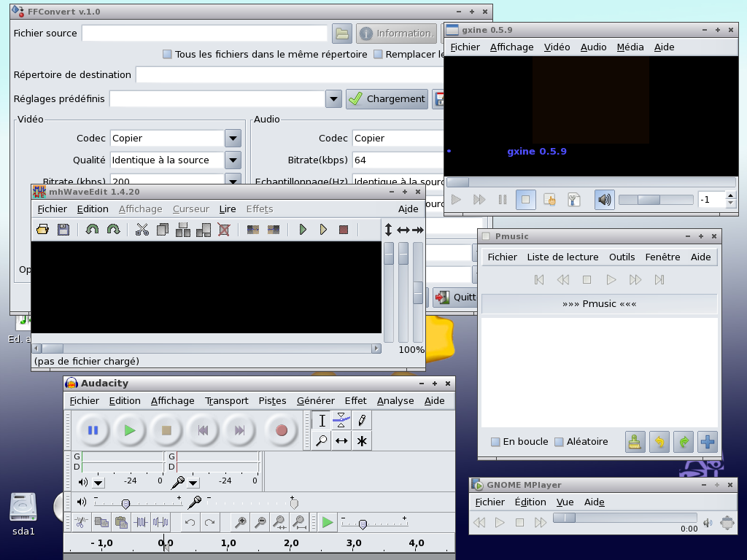Toggle 'Remplacer' checkbox in FFConvert

click(378, 54)
